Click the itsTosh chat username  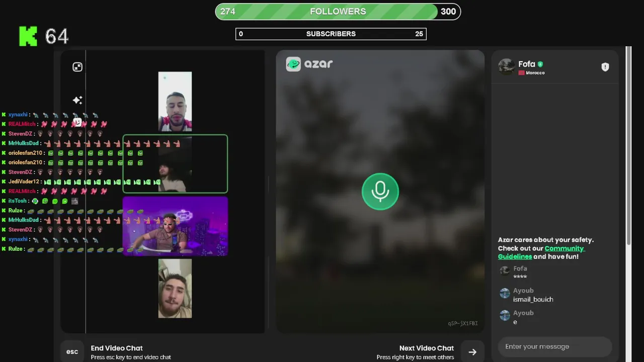point(17,201)
